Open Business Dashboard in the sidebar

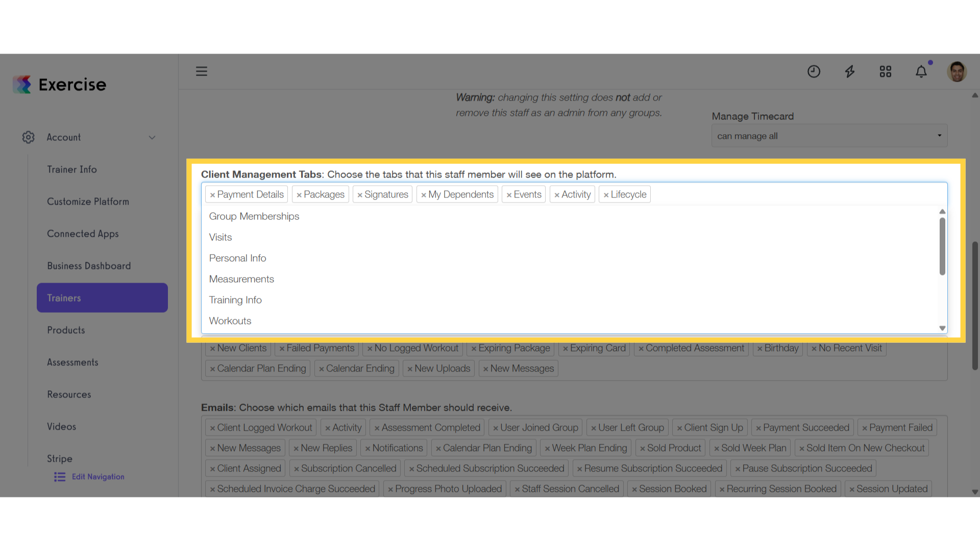(89, 266)
